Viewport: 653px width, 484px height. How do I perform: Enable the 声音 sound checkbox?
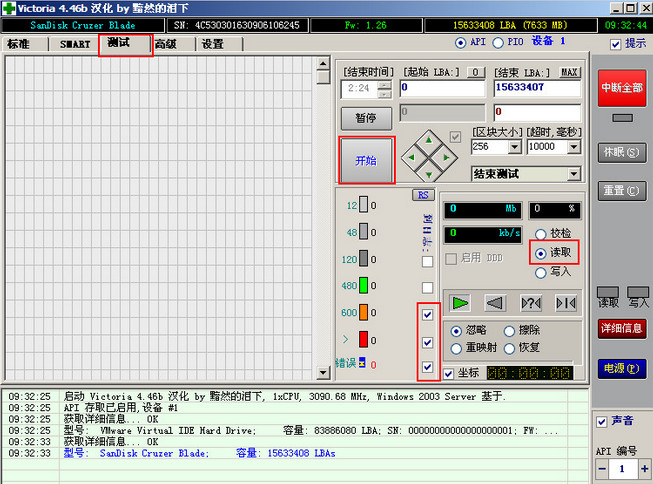pyautogui.click(x=601, y=420)
